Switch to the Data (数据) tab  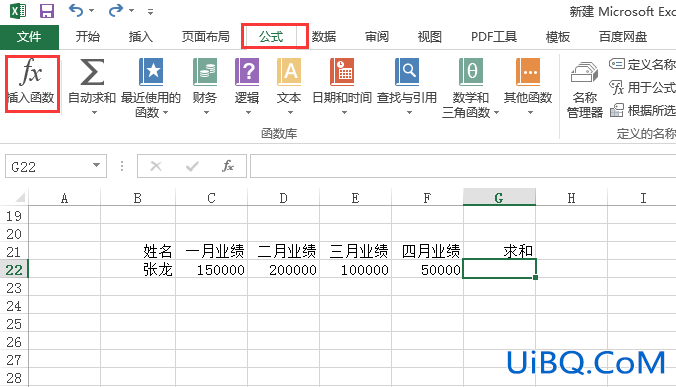(324, 37)
